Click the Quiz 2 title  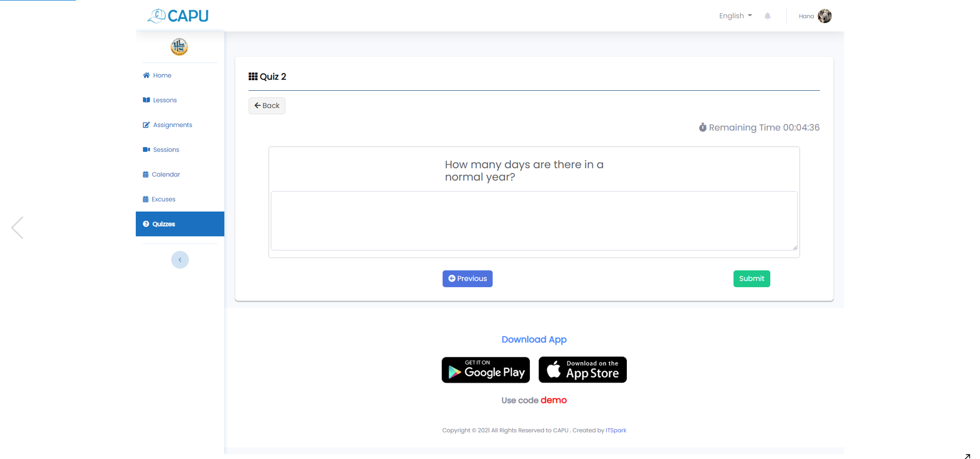point(273,76)
